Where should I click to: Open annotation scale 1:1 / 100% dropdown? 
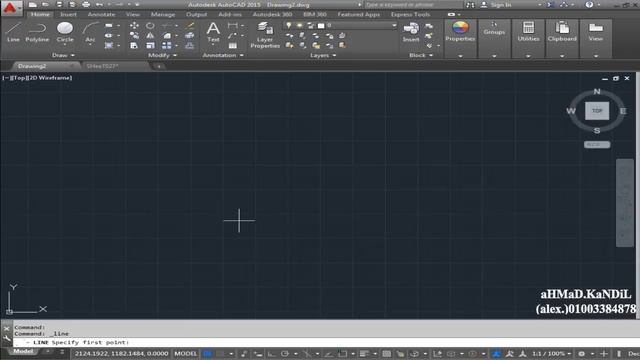point(551,353)
